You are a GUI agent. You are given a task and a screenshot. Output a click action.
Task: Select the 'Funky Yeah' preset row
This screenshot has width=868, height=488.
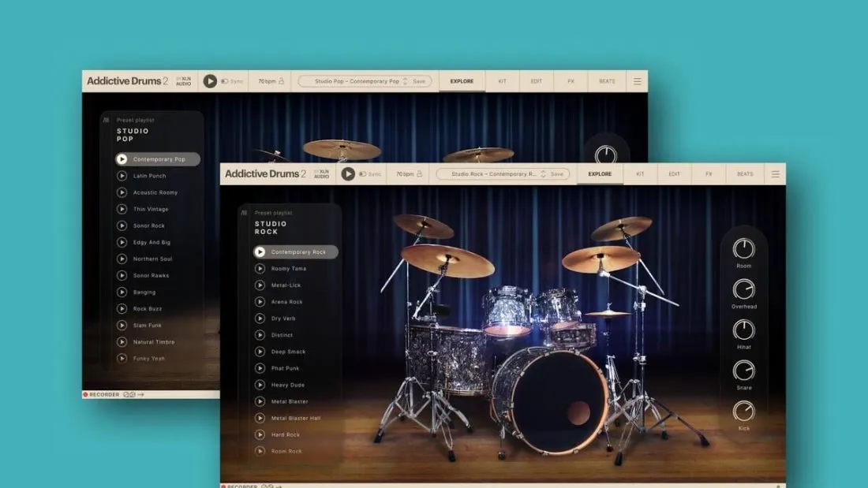tap(158, 359)
